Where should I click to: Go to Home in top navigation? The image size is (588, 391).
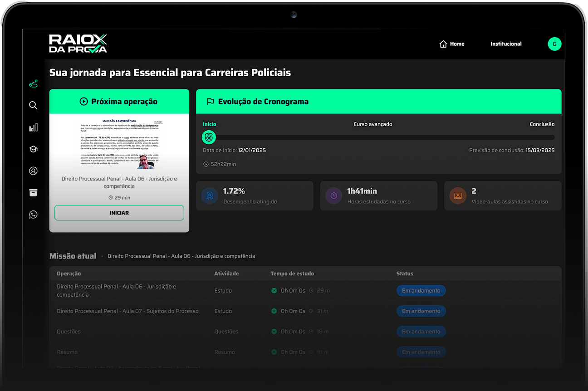tap(452, 44)
